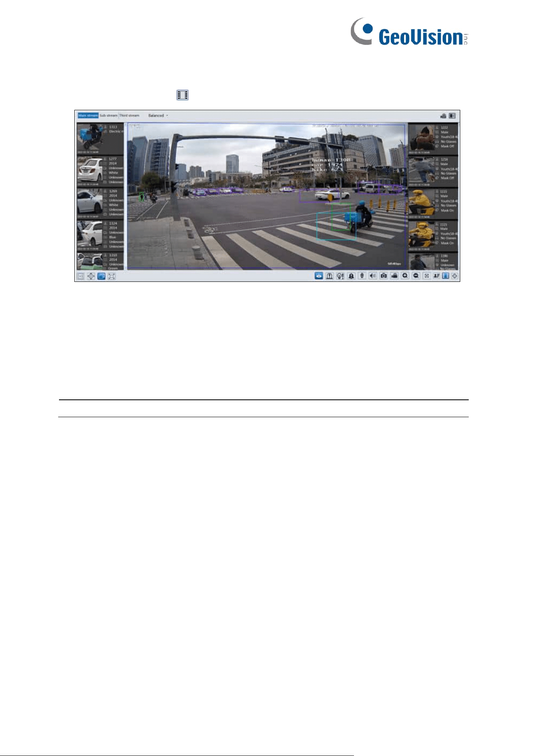Select the fit-to-window arrows icon
535x756 pixels.
(x=91, y=276)
